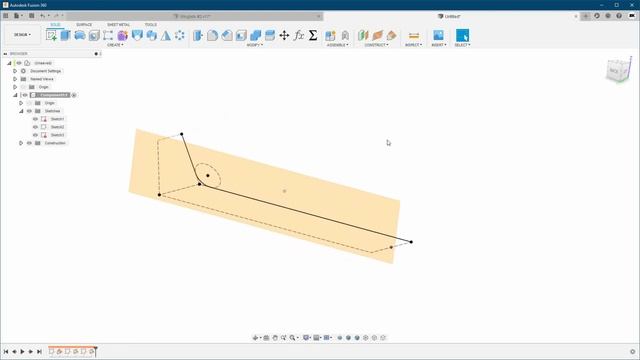Collapse the root (Unsaved) tree node
This screenshot has width=640, height=360.
tap(9, 63)
